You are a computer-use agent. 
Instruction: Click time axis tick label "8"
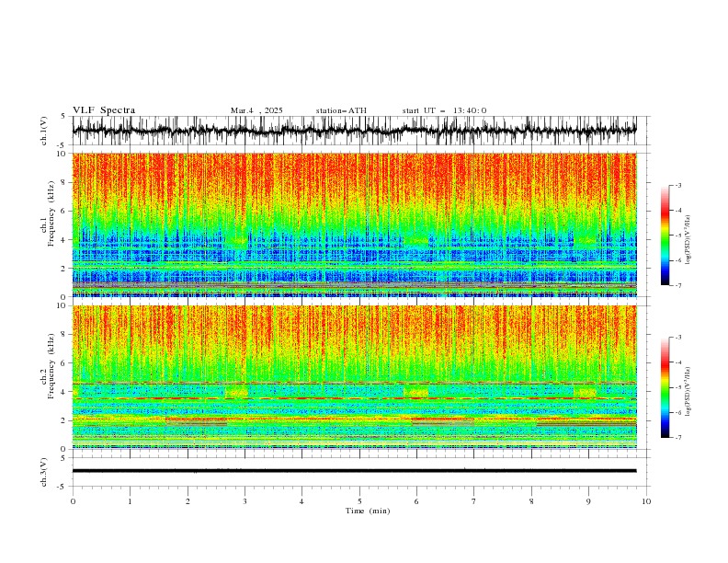[531, 501]
